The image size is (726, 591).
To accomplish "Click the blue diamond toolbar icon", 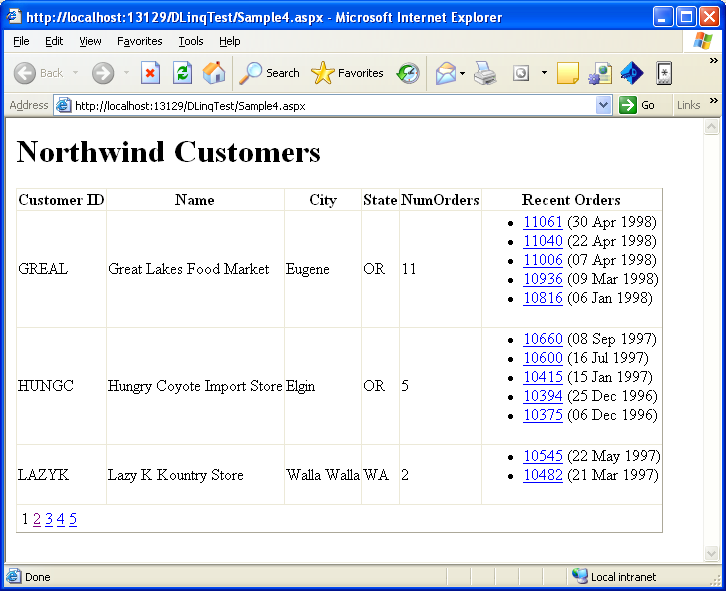I will [632, 73].
